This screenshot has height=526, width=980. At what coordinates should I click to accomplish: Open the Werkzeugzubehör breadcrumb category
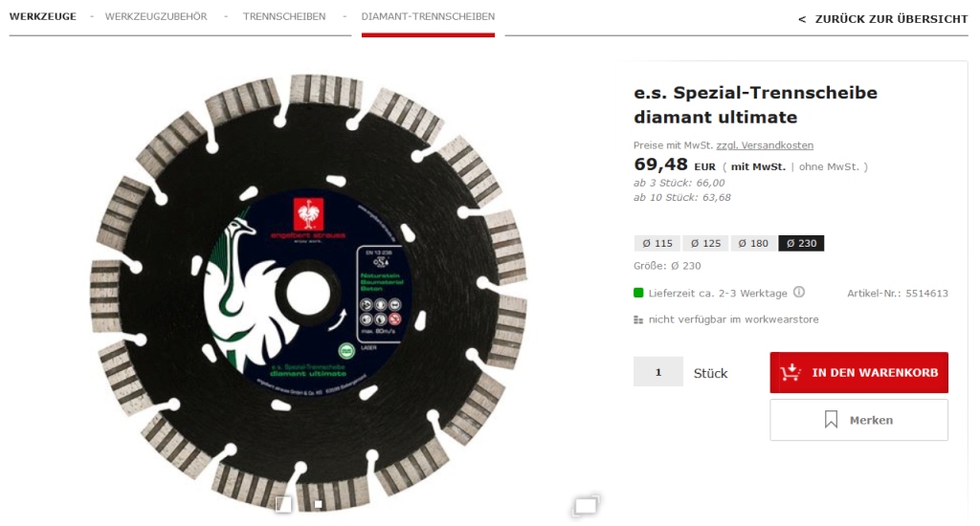[156, 17]
